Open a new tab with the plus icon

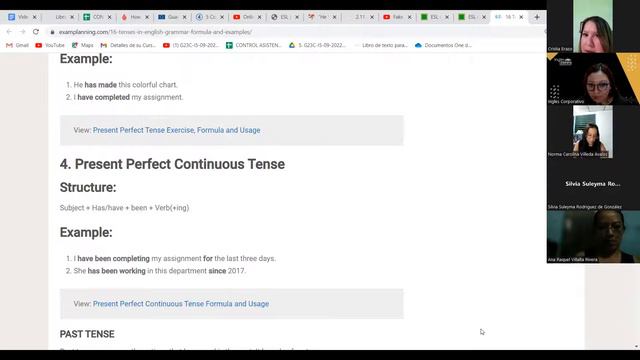(x=537, y=17)
